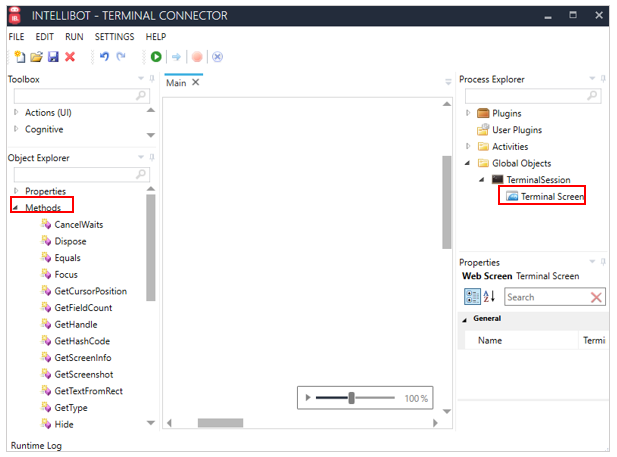Screen dimensions: 617x457
Task: Select the GetHashCode method
Action: (82, 341)
